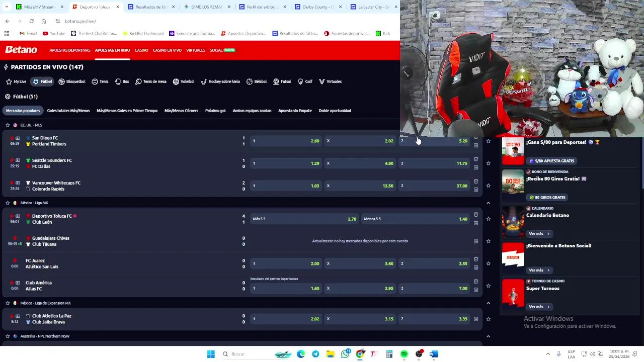This screenshot has height=362, width=644.
Task: Expand hidden system tray icons
Action: coord(548,354)
